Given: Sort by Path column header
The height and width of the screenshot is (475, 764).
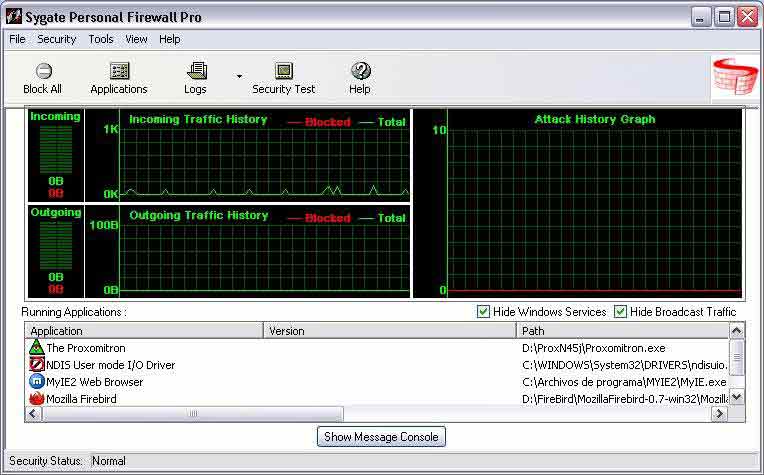Looking at the screenshot, I should [622, 331].
